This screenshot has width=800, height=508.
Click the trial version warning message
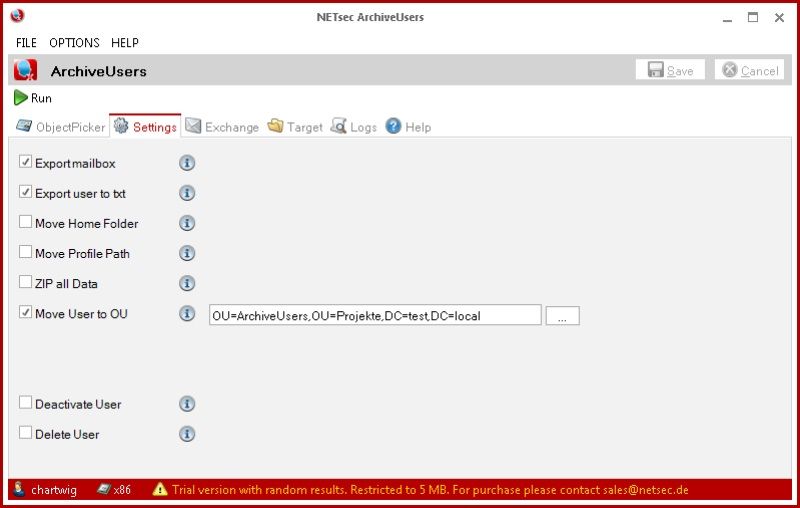pyautogui.click(x=430, y=490)
